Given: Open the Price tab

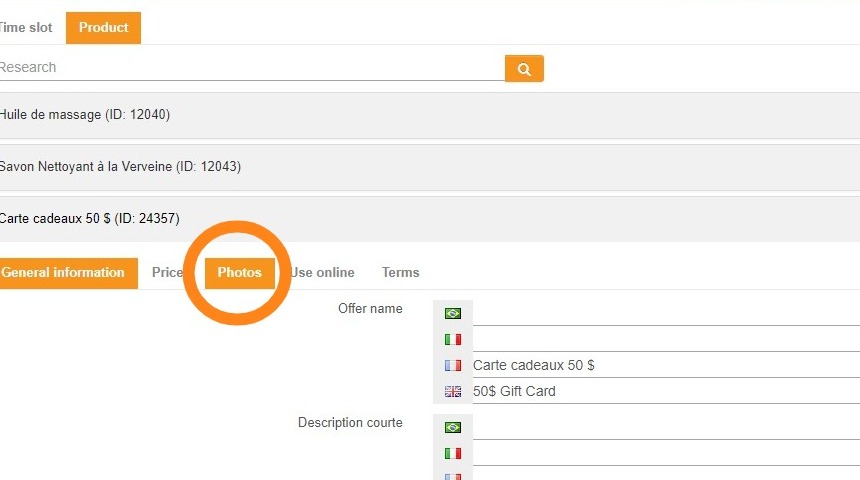Looking at the screenshot, I should 167,273.
